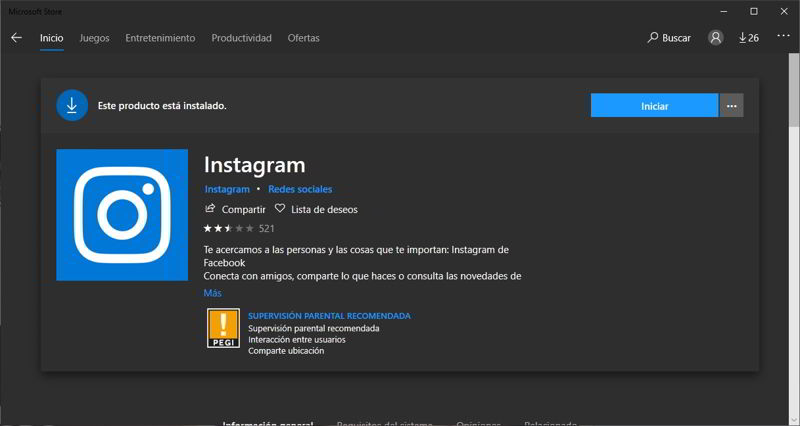Open the Instagram publisher link
Viewport: 800px width, 426px height.
tap(227, 189)
